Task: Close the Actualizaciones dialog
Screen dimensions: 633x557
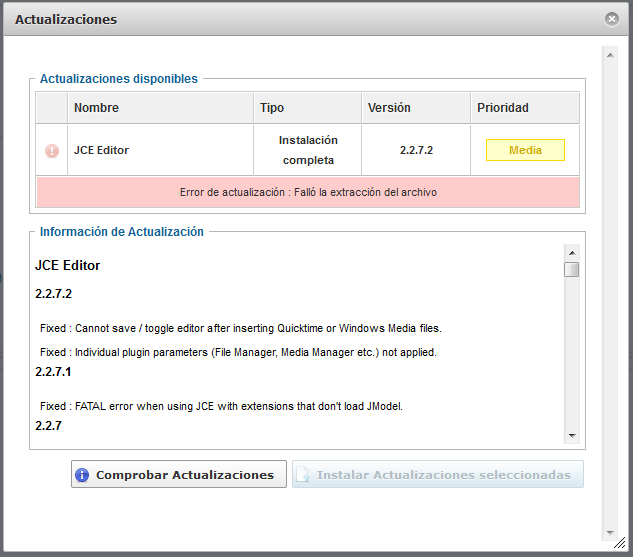Action: [x=612, y=19]
